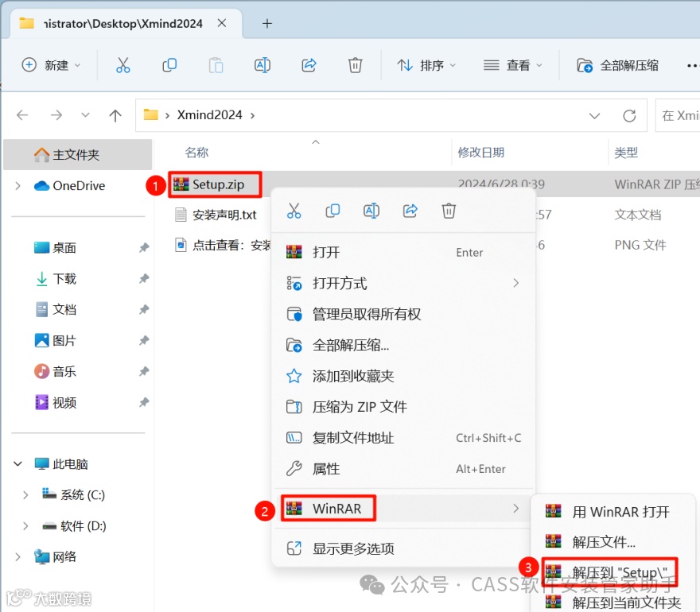Open the more options ellipsis in the toolbar

click(692, 65)
